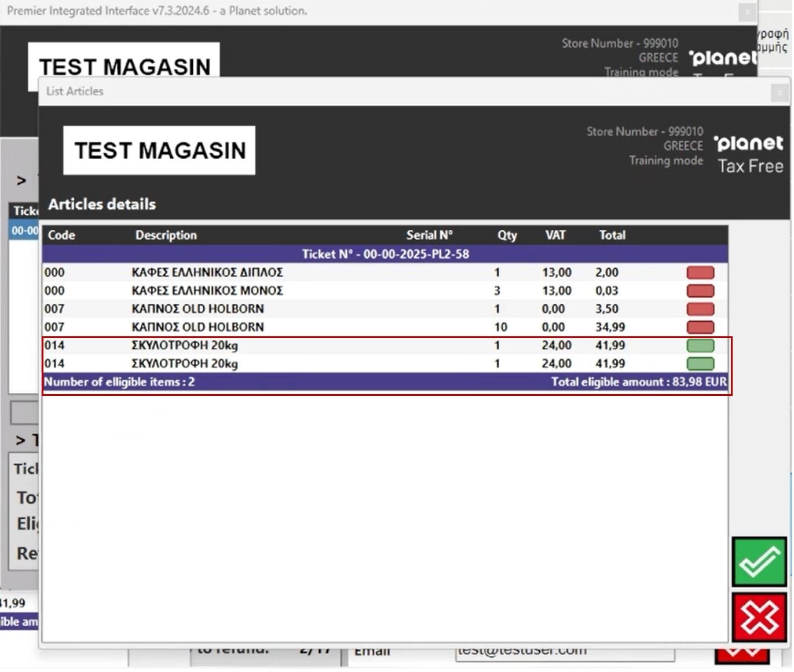Toggle red indicator for ΚΑΦΕΣ ΕΛΛΗΝΙΚΟΣ ΔΙΠΛΟΣ
794x672 pixels.
(700, 273)
